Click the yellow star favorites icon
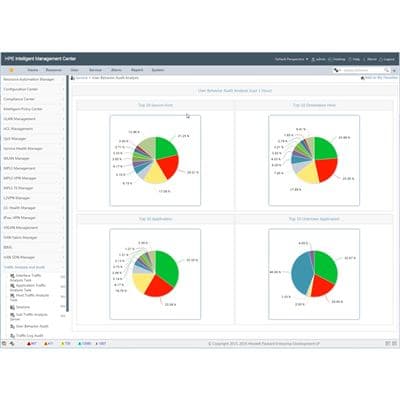The height and width of the screenshot is (400, 400). (x=12, y=70)
